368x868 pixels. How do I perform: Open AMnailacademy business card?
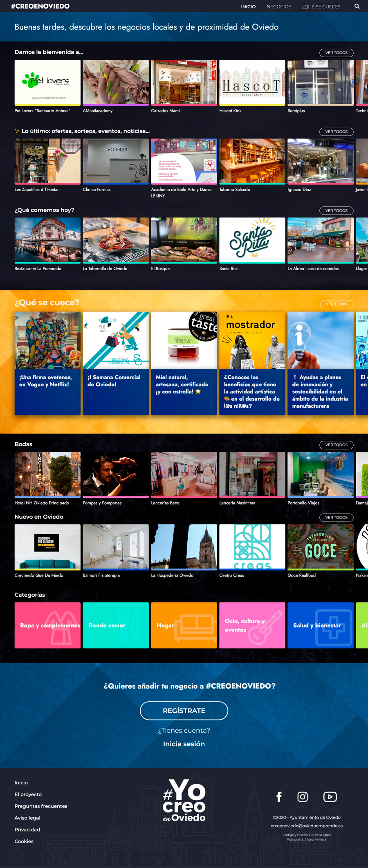tap(116, 87)
